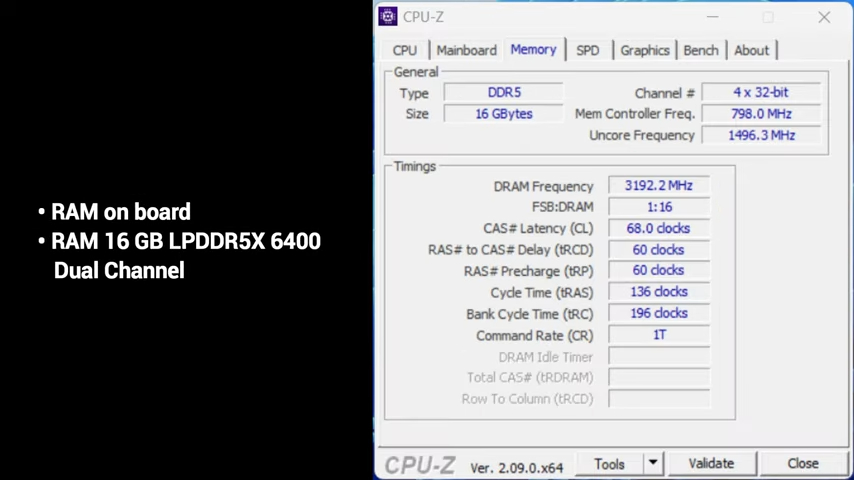Screen dimensions: 854x480
Task: Click the 798.0 MHz controller frequency value
Action: point(761,114)
